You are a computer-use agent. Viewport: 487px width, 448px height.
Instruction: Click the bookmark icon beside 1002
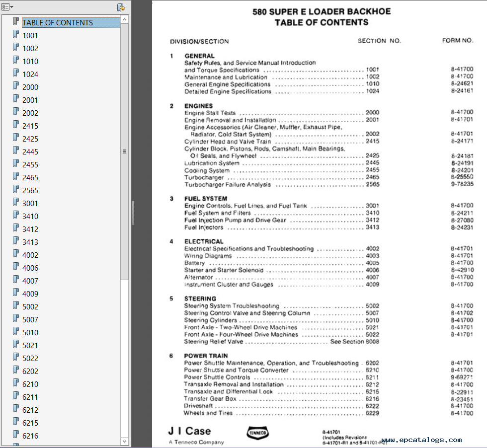[x=16, y=47]
